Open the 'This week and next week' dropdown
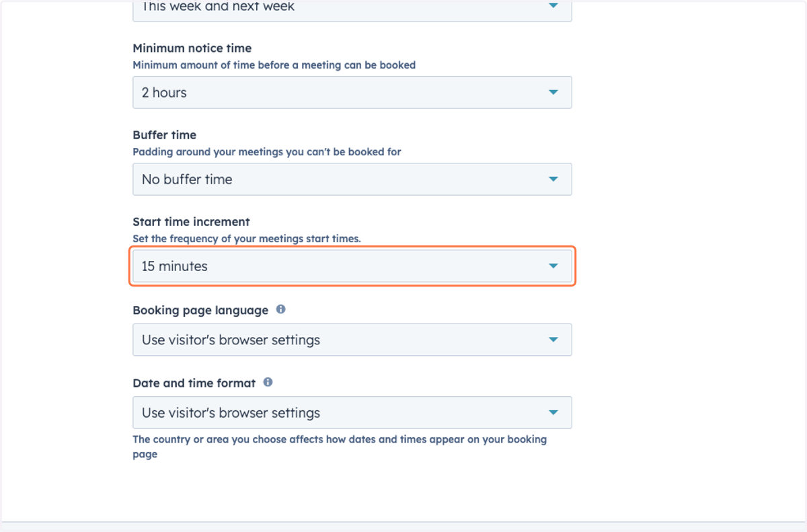807x532 pixels. click(352, 10)
